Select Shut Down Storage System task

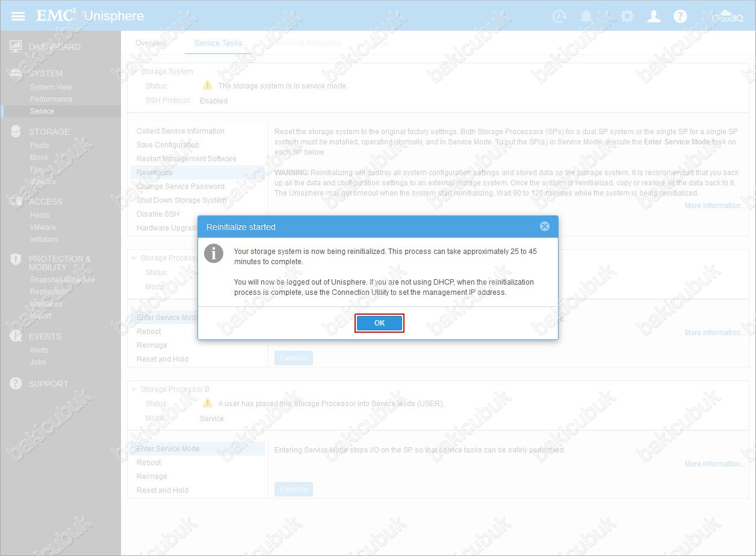[182, 200]
